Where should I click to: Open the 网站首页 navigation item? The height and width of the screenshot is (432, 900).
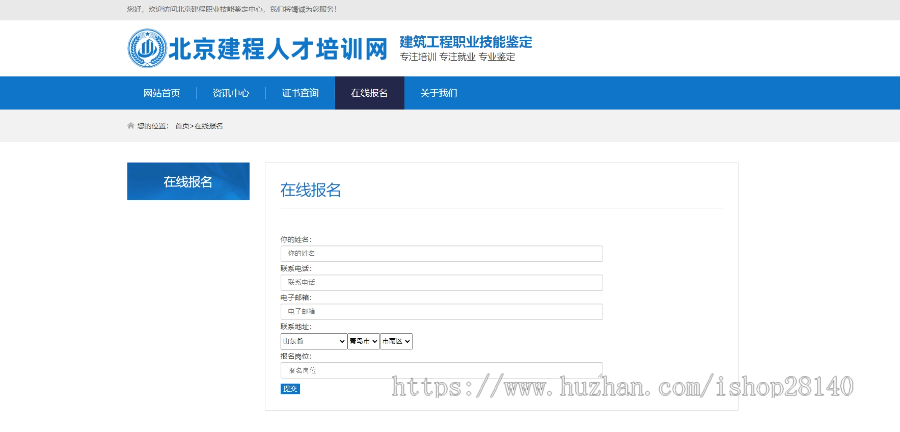coord(161,93)
